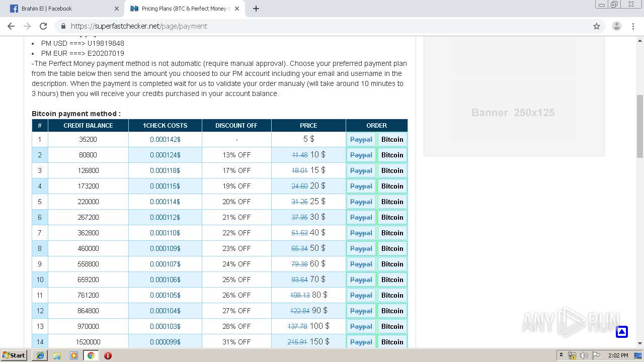Bookmark this page with the star icon

597,26
